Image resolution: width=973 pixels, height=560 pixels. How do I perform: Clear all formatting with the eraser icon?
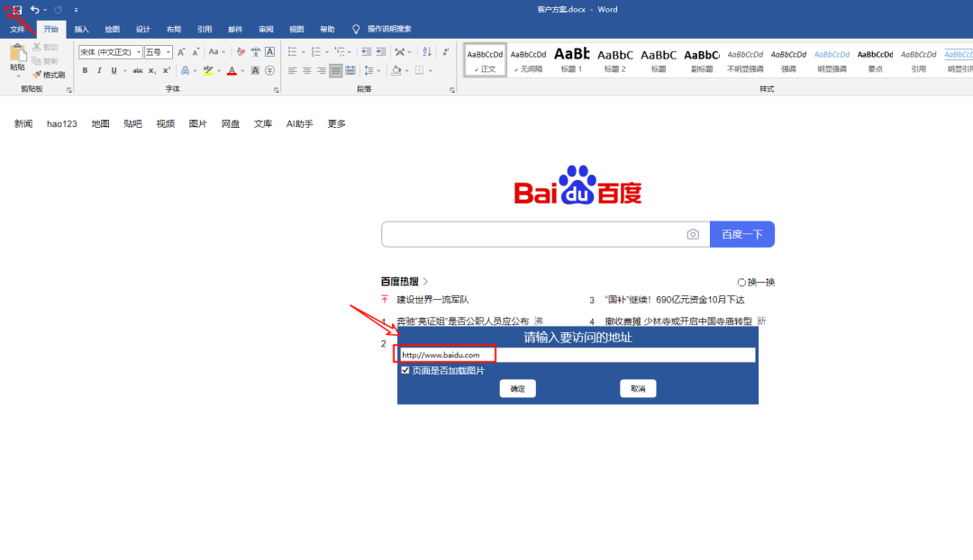tap(241, 52)
